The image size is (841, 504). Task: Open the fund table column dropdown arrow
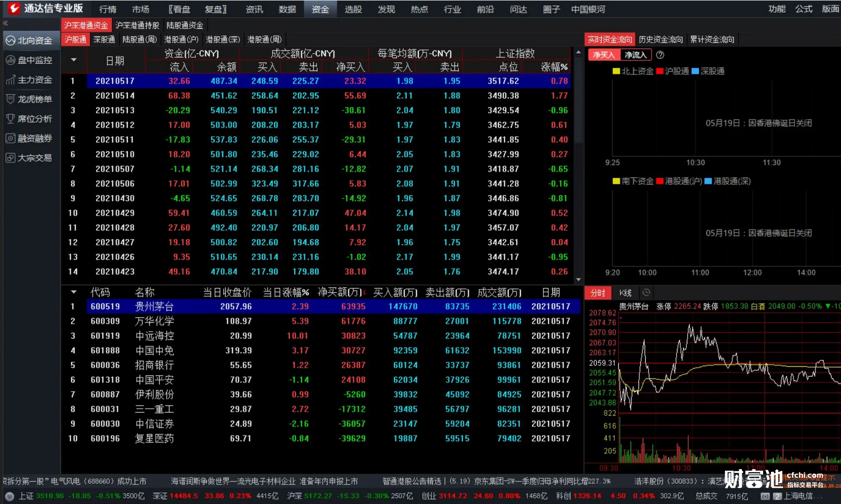click(x=74, y=60)
